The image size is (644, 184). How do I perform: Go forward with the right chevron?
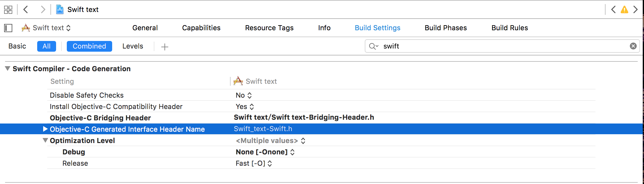[x=43, y=9]
